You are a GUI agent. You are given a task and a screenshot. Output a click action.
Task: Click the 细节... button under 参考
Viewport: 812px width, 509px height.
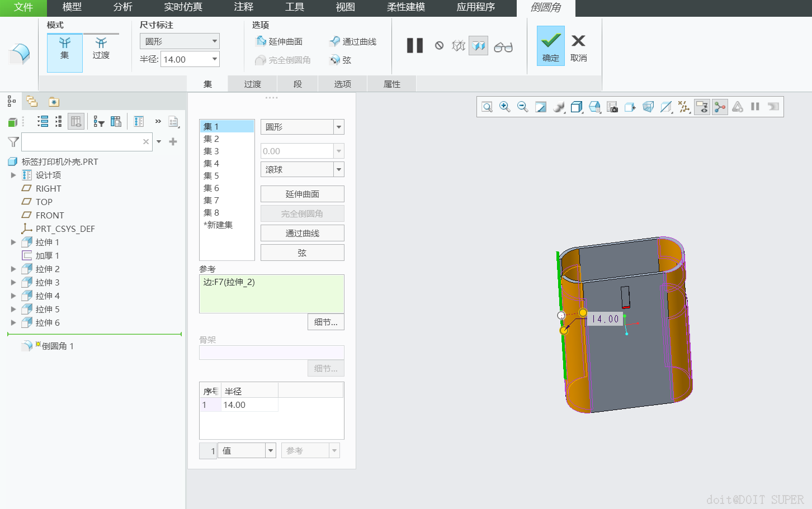click(x=325, y=322)
